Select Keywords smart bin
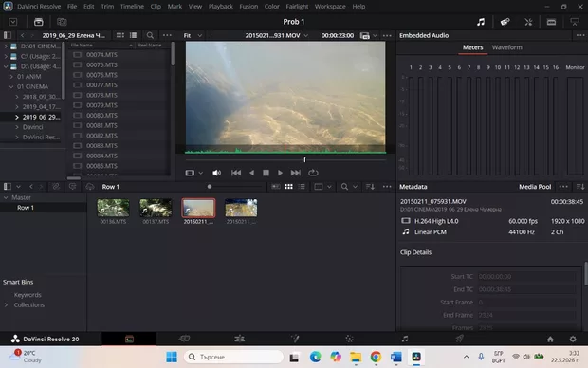Viewport: 588px width, 368px height. pyautogui.click(x=28, y=295)
